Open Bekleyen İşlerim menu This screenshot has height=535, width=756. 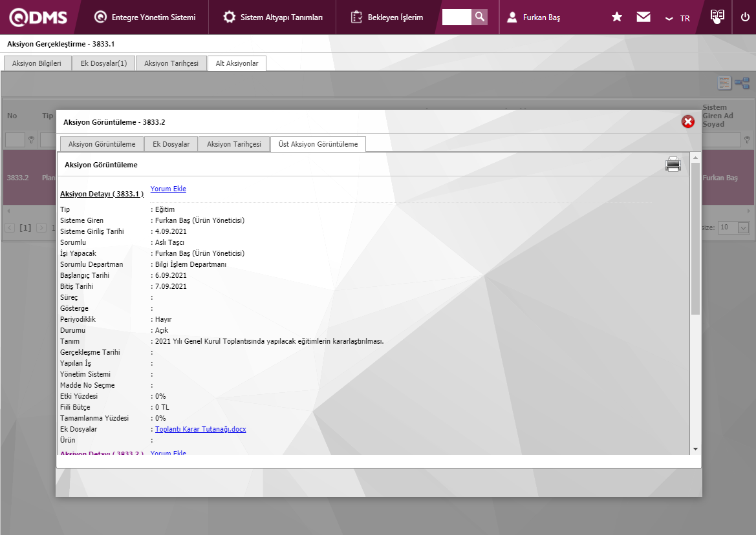pyautogui.click(x=387, y=17)
